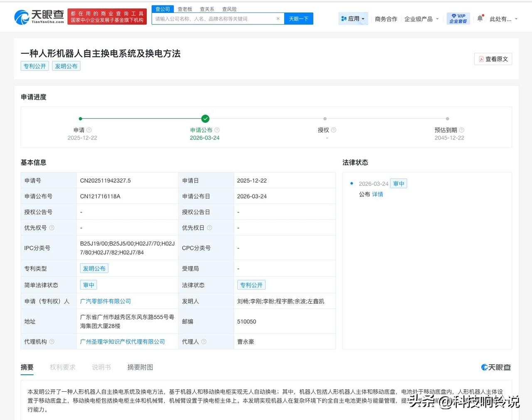Click the green 申请公布 progress node

point(205,118)
